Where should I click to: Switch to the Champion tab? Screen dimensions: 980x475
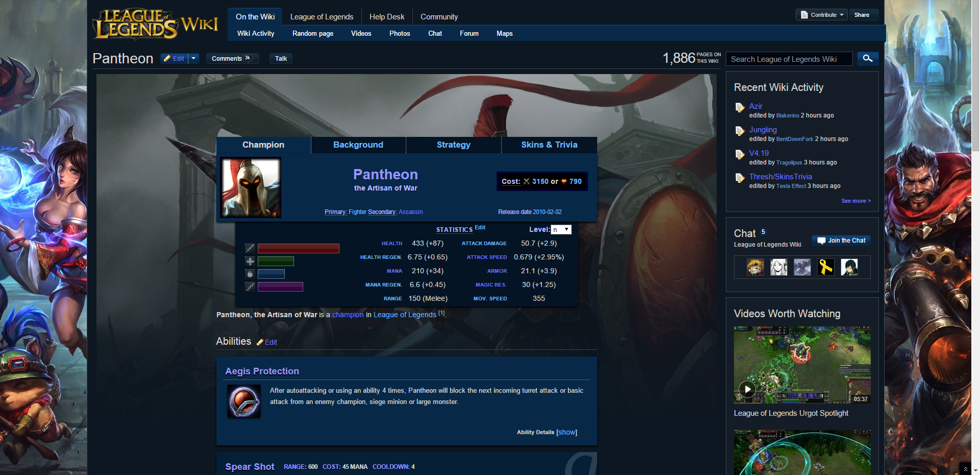[x=263, y=145]
